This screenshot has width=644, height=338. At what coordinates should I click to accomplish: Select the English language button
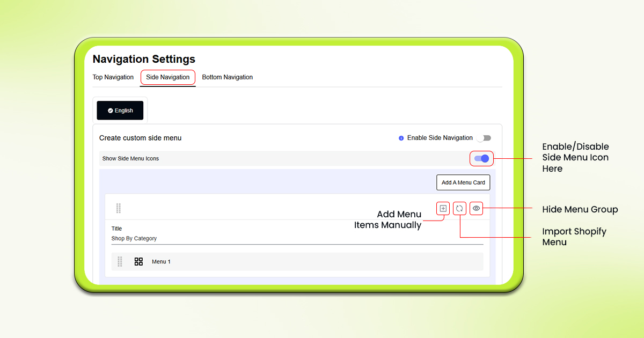coord(120,111)
